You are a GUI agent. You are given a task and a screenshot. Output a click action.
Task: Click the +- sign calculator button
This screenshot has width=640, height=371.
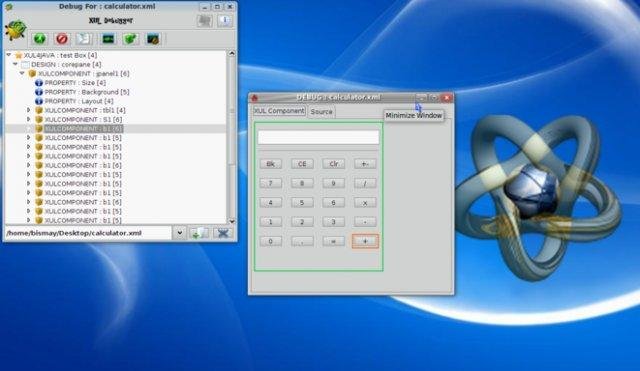[x=365, y=164]
